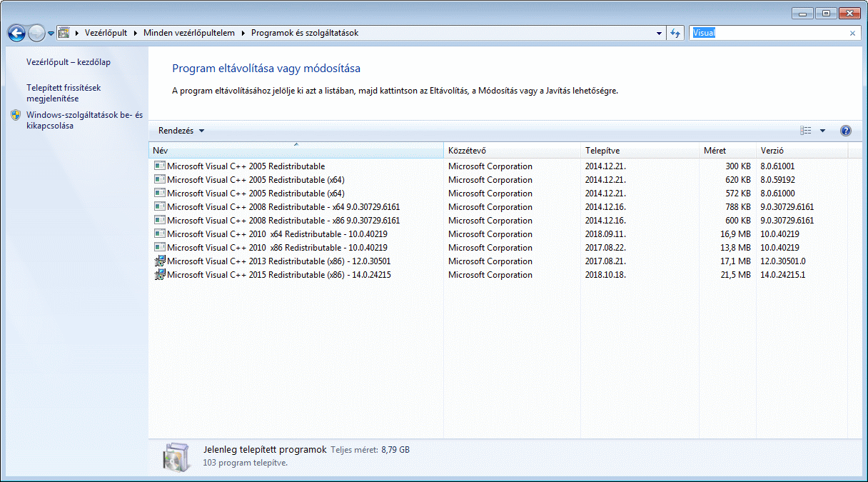Select Visual C++ 2005 Redistributable (x64) 620 KB
Image resolution: width=868 pixels, height=482 pixels.
[500, 180]
